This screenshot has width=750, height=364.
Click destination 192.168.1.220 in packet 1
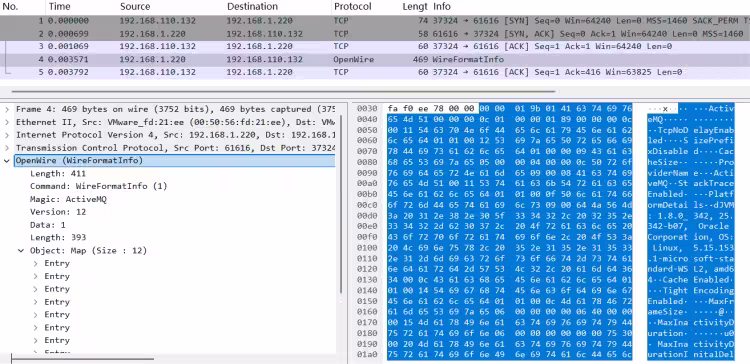[260, 21]
